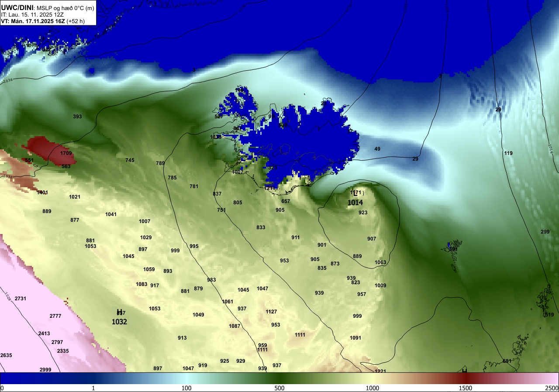Click the height value 2335
Image resolution: width=559 pixels, height=392 pixels.
point(63,351)
